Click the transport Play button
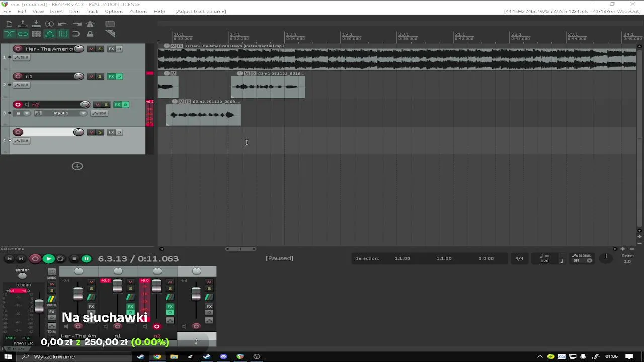Viewport: 644px width, 362px height. tap(48, 259)
